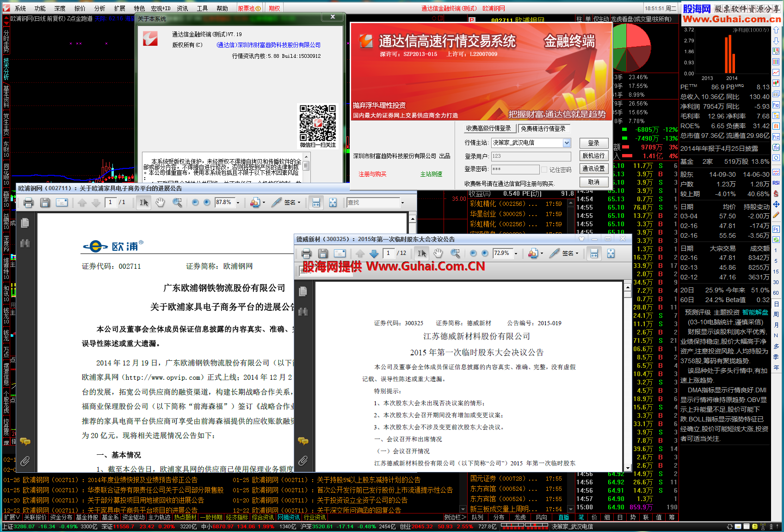Expand the zoom percentage dropdown in 欧浦钢网 viewer
This screenshot has width=784, height=532.
(238, 203)
